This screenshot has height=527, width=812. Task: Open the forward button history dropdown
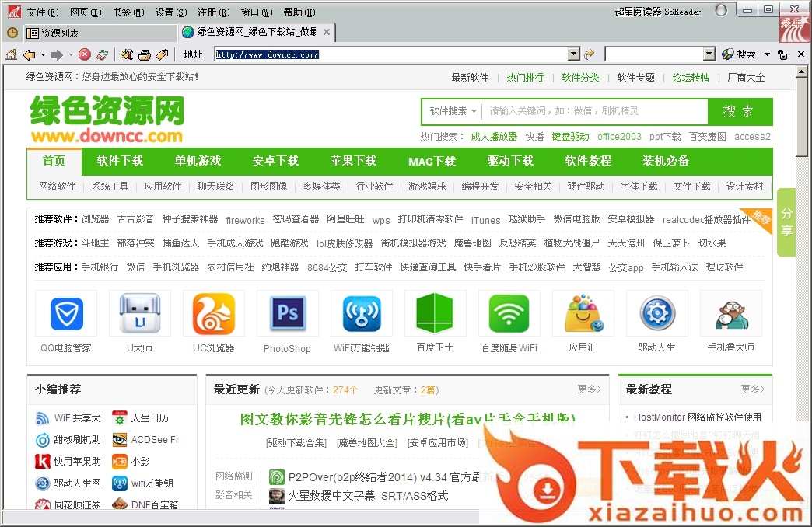click(x=71, y=54)
